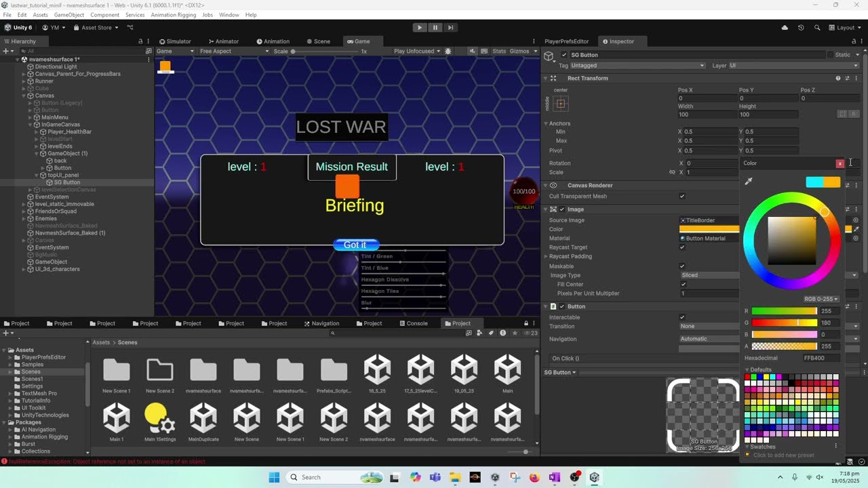Expand the Runner hierarchy node
Screen dimensions: 868x488
(24, 81)
